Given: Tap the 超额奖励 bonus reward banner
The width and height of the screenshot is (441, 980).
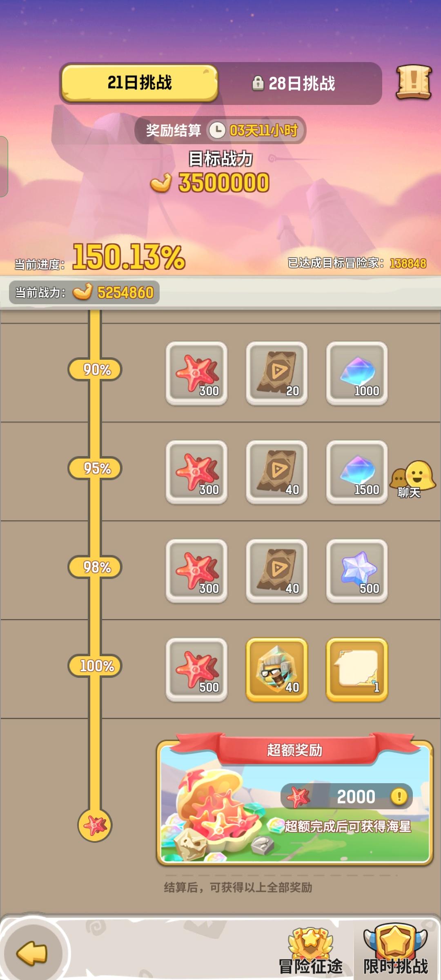Looking at the screenshot, I should point(294,799).
